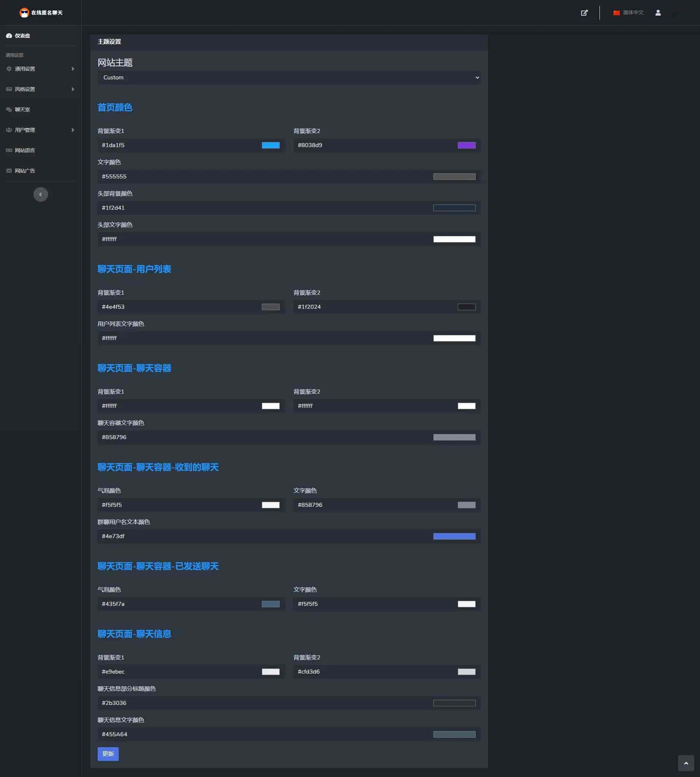Expand the 用户管理 submenu chevron
700x777 pixels.
pos(73,130)
